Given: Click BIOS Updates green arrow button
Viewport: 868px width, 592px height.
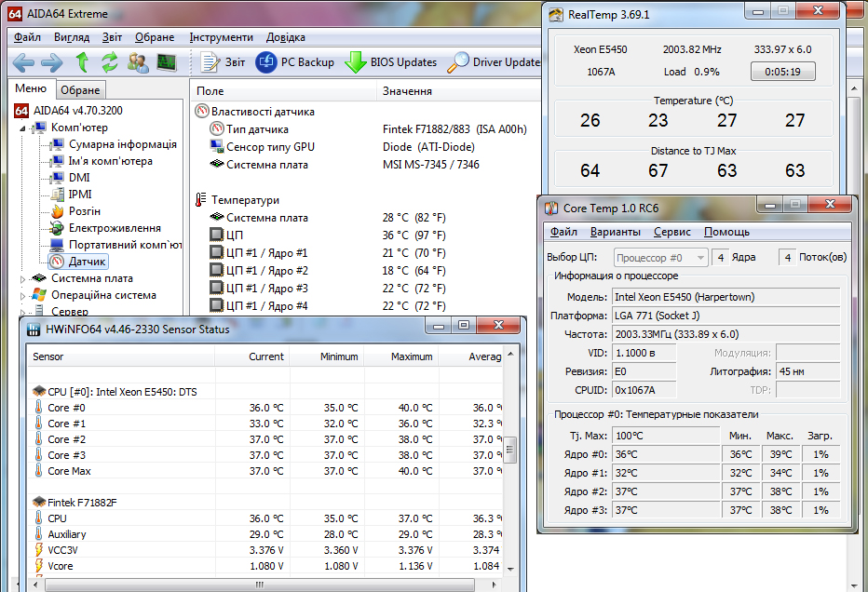Looking at the screenshot, I should click(x=391, y=62).
